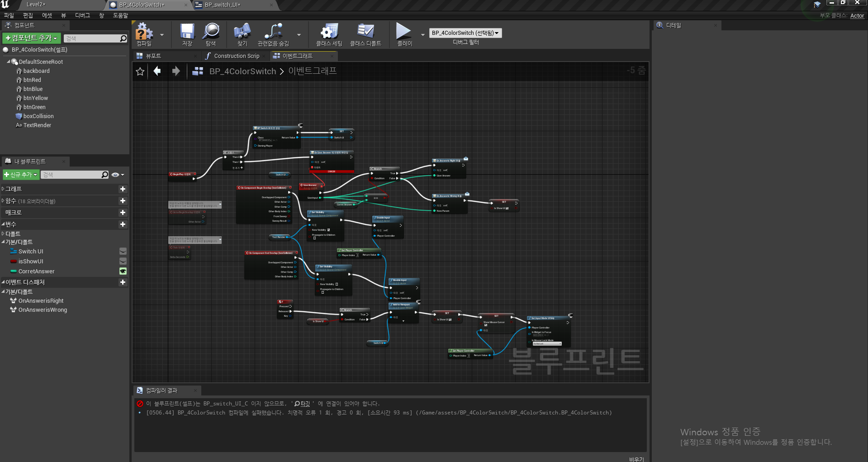Open Class Defaults (클래스 디폴트) icon

[365, 34]
